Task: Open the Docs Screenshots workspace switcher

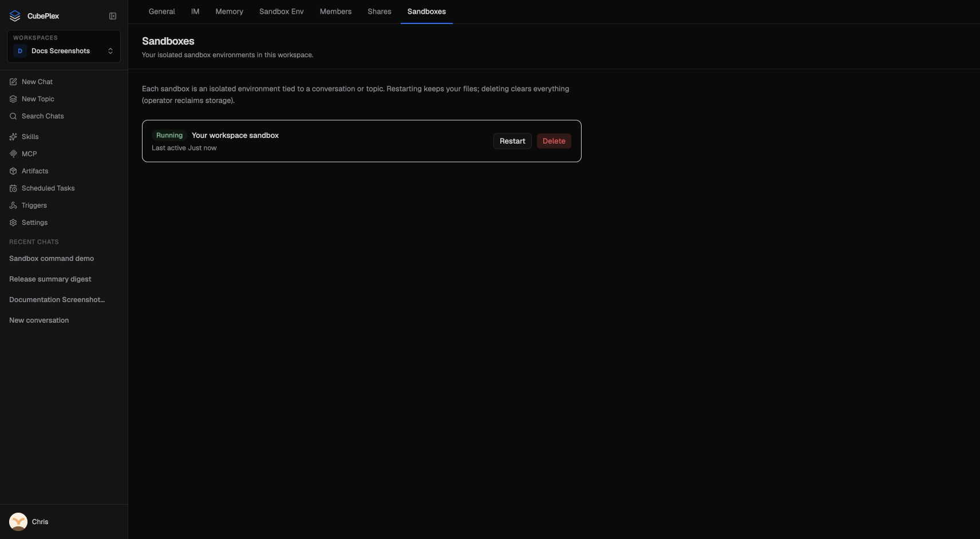Action: (64, 46)
